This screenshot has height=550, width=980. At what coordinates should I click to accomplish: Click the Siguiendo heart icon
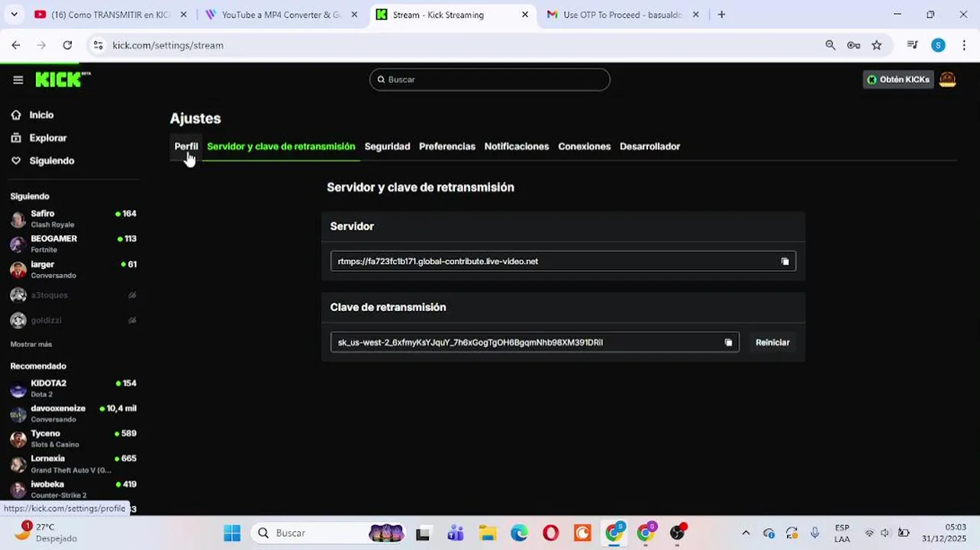16,160
